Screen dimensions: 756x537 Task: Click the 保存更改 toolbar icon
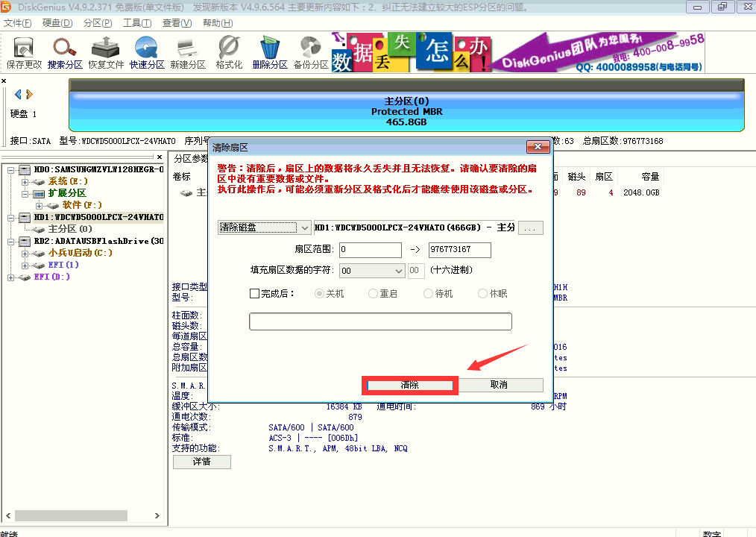[23, 51]
